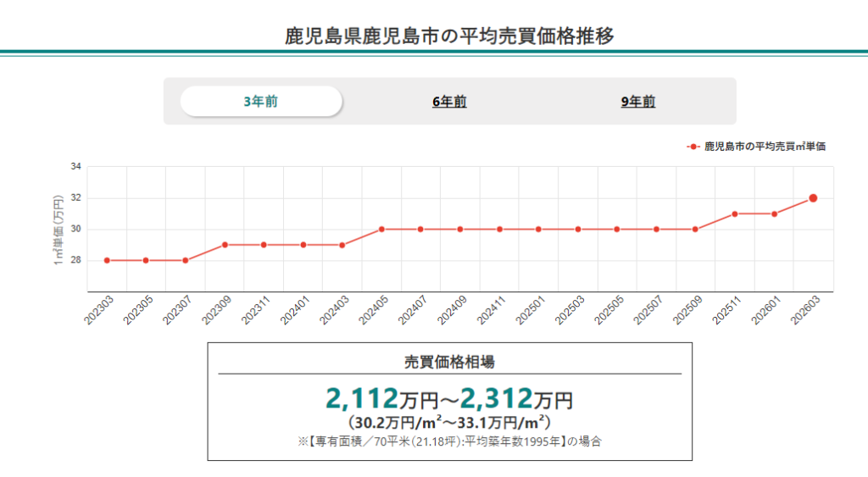Click the data point for 202405

tap(381, 229)
